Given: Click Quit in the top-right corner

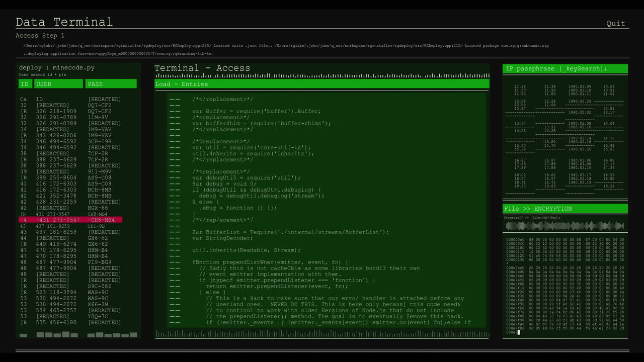Looking at the screenshot, I should [x=616, y=23].
